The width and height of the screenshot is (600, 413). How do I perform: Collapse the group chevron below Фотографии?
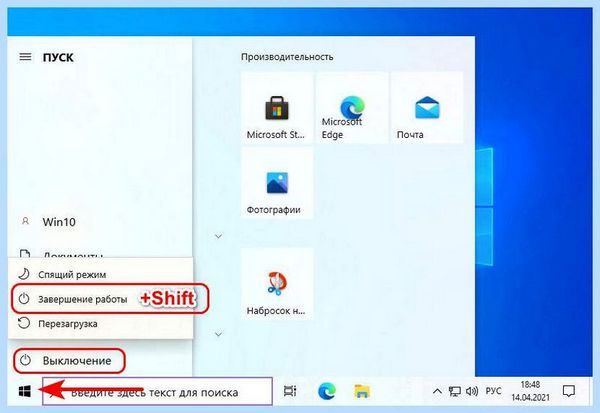218,236
